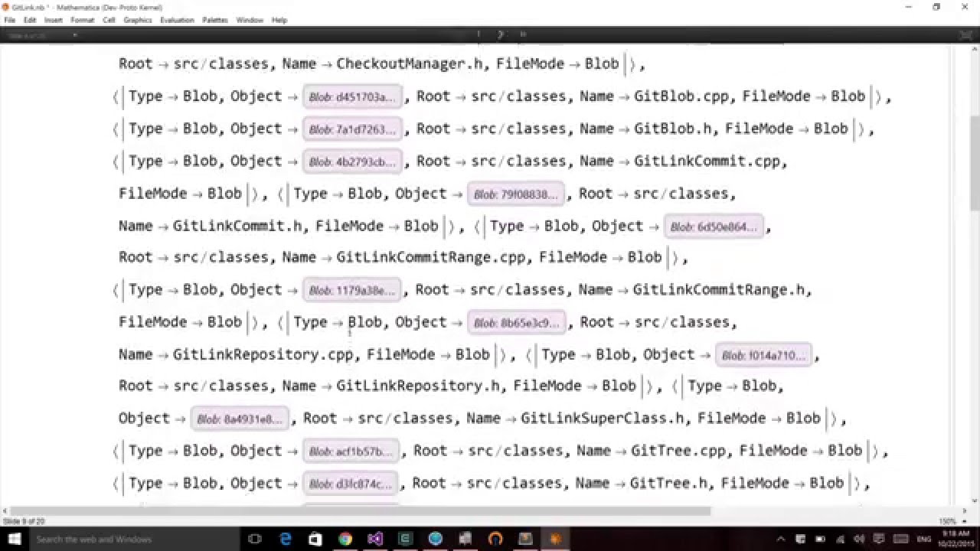
Task: Open the Palettes menu
Action: point(215,20)
